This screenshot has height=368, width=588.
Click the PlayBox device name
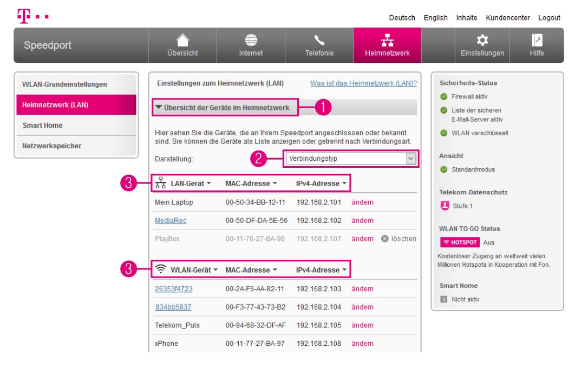(x=167, y=239)
